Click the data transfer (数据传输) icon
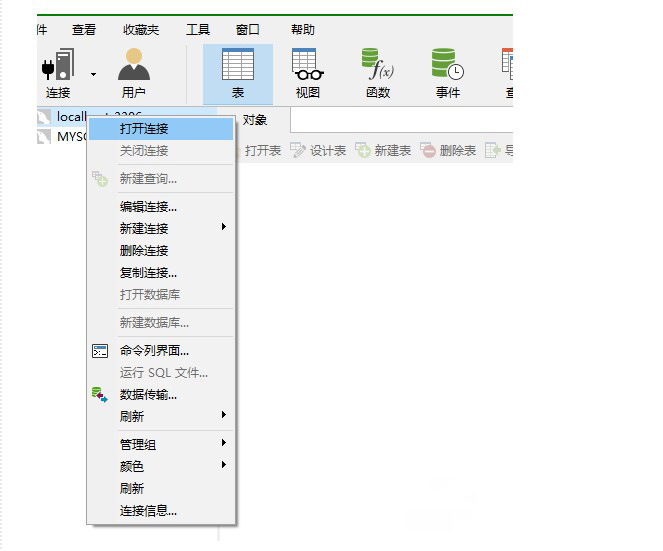This screenshot has height=551, width=663. (x=100, y=395)
